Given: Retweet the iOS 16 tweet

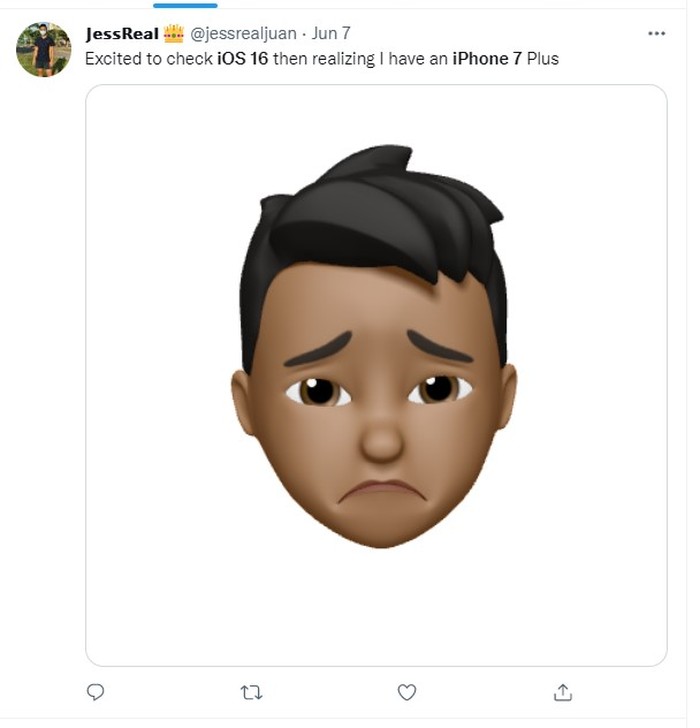Looking at the screenshot, I should pos(252,692).
